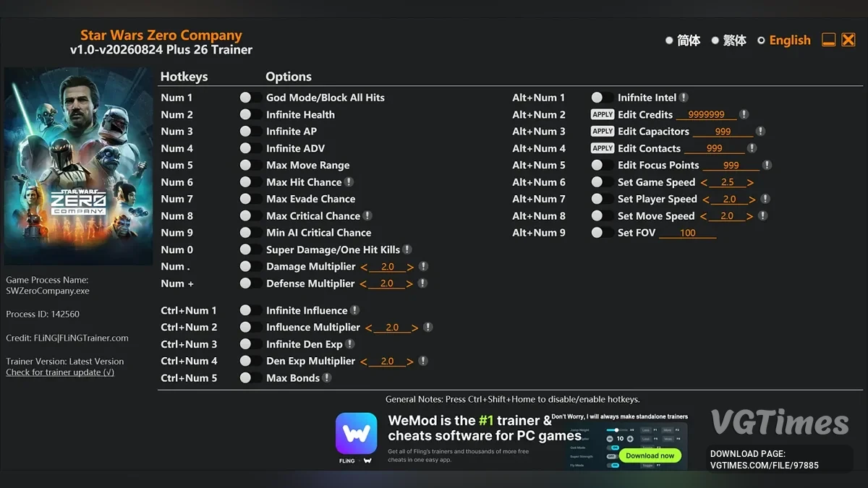Toggle Max Bonds switch
The height and width of the screenshot is (488, 868).
[x=251, y=377]
